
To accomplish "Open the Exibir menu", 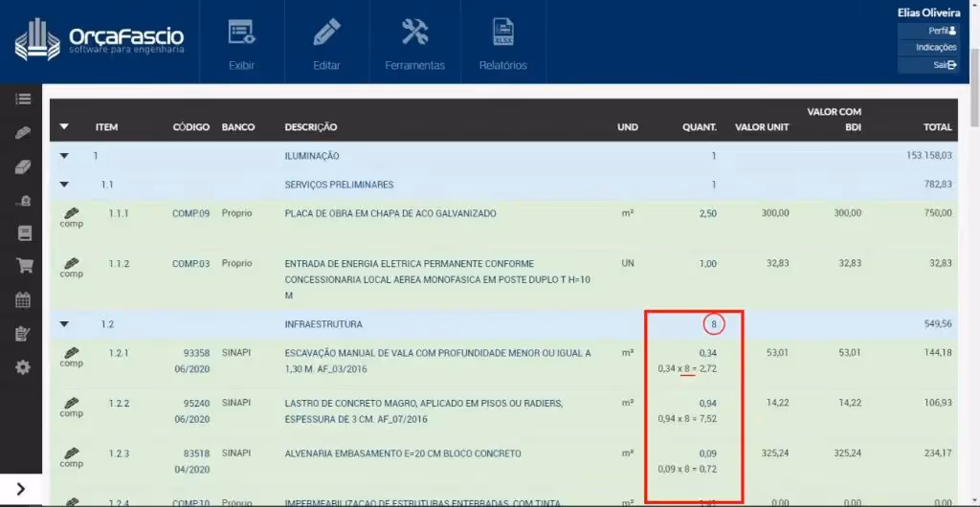I will [242, 42].
